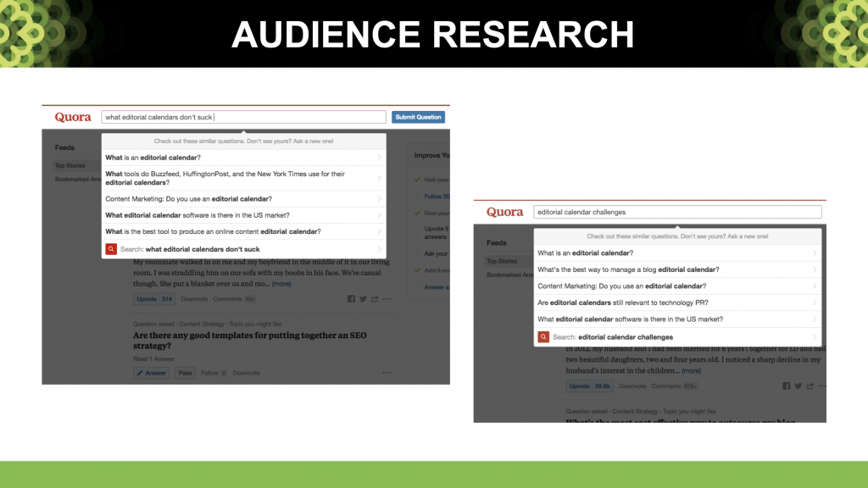Click the Quora logo beside the "don't suck" search box

pyautogui.click(x=73, y=117)
